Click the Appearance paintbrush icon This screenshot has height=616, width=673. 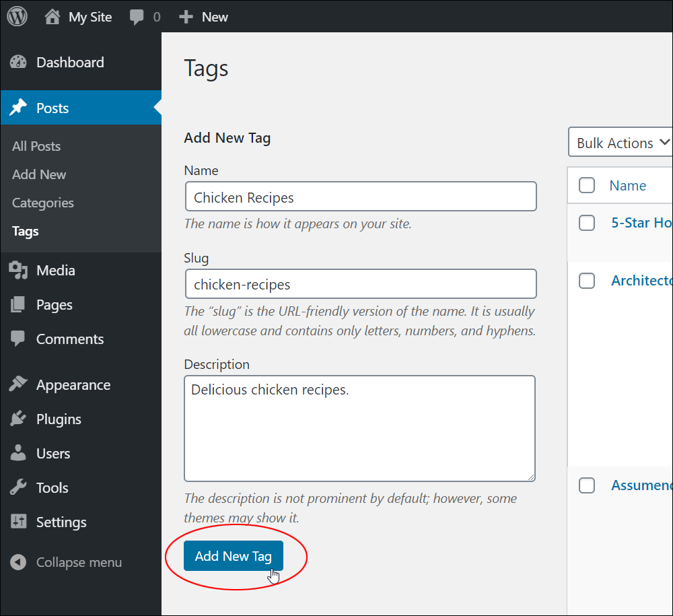coord(18,384)
